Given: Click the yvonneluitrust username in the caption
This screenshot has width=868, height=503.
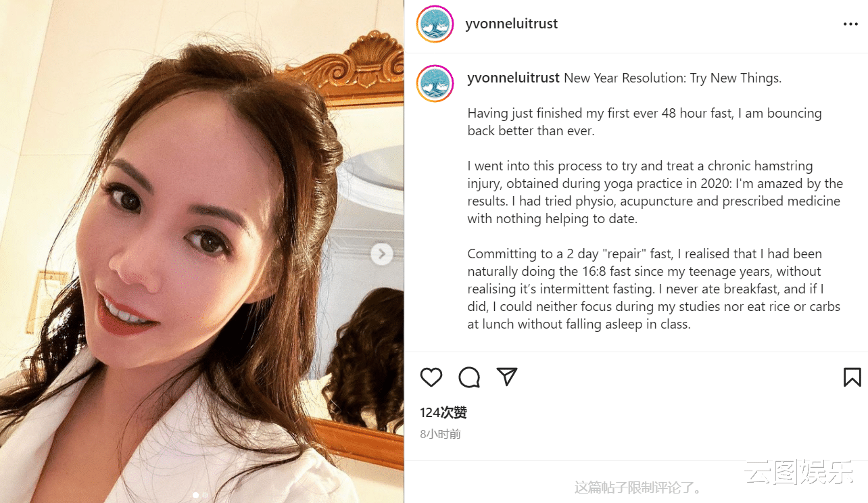Looking at the screenshot, I should click(513, 78).
